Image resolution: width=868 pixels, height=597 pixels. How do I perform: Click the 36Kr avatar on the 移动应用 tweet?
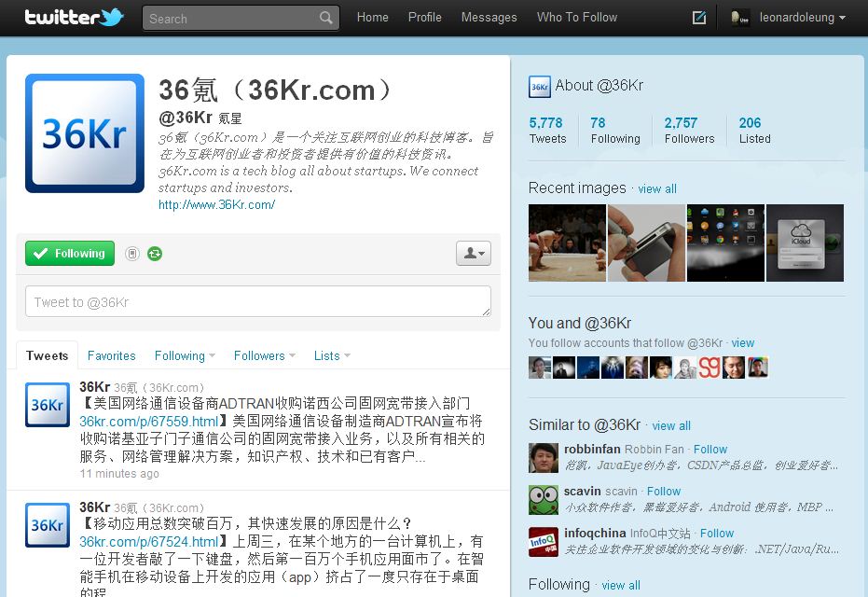click(48, 524)
